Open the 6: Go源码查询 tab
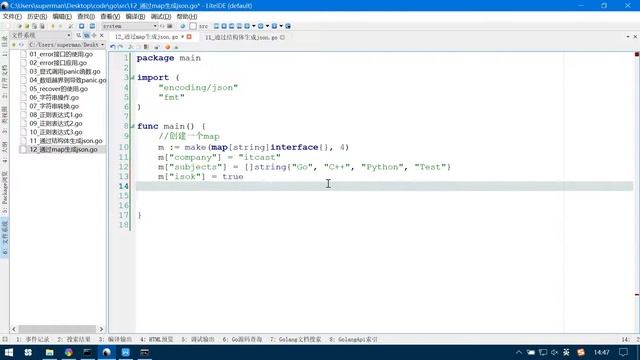This screenshot has height=360, width=640. pyautogui.click(x=242, y=339)
